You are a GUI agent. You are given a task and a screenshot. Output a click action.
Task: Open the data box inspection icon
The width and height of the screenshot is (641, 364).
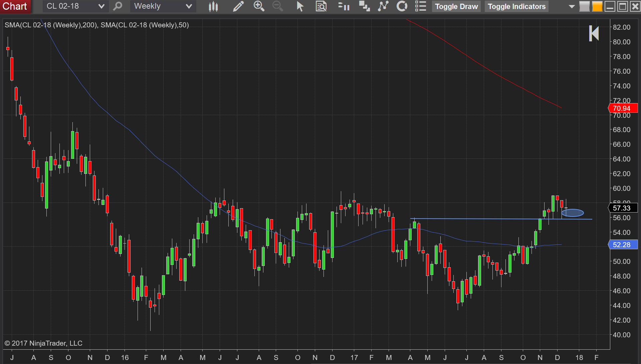tap(321, 6)
